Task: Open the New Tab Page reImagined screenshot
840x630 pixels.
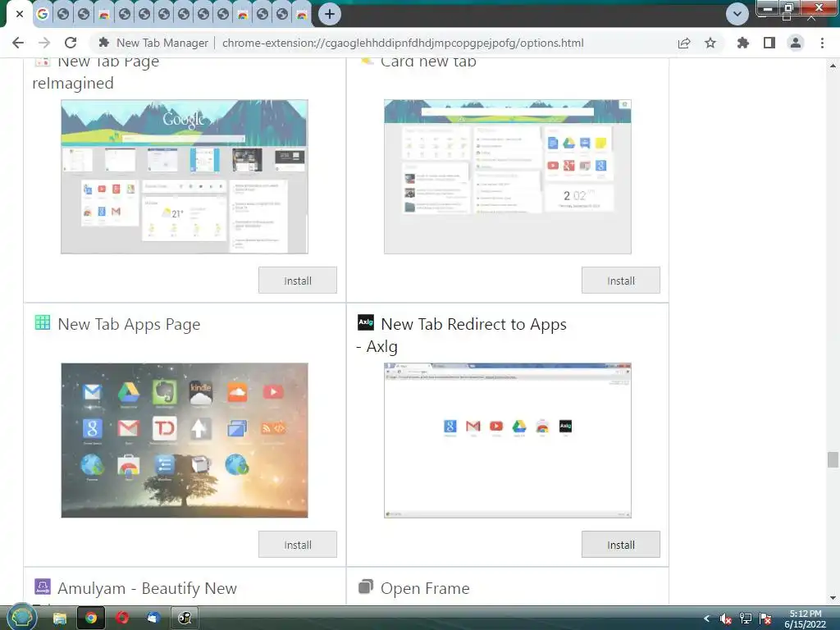Action: (x=185, y=177)
